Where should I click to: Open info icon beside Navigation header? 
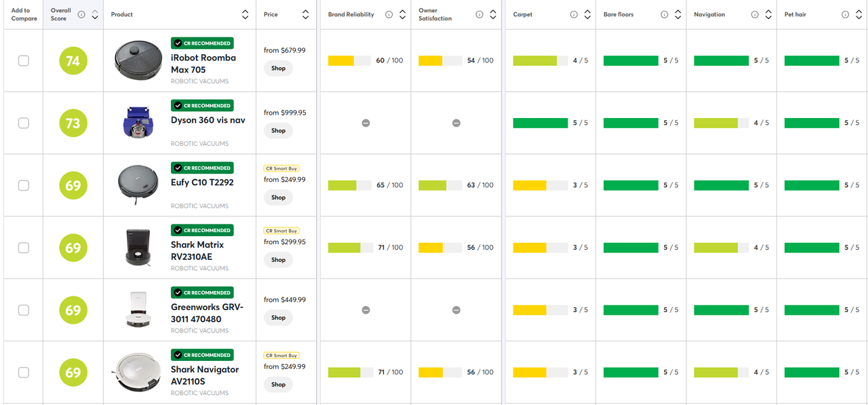(755, 14)
